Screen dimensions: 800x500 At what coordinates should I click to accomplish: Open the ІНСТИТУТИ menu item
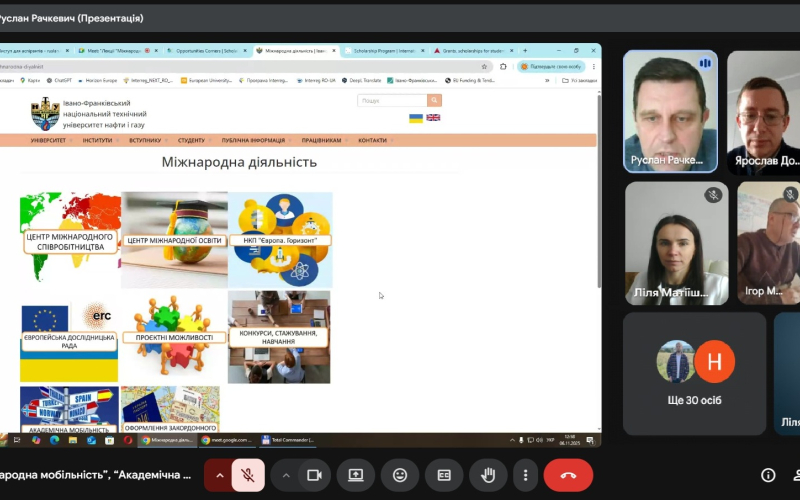tap(98, 141)
